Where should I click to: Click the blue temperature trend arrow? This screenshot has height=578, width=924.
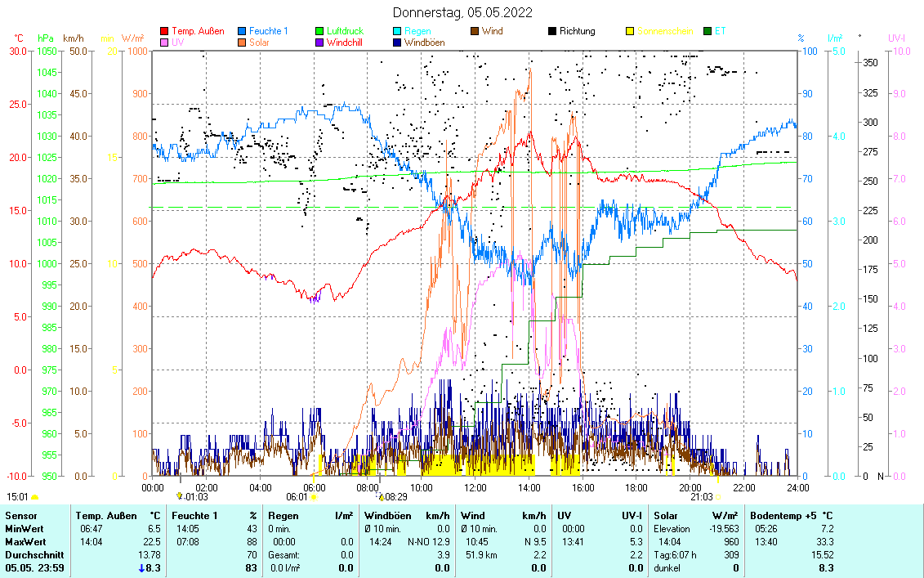click(x=141, y=568)
